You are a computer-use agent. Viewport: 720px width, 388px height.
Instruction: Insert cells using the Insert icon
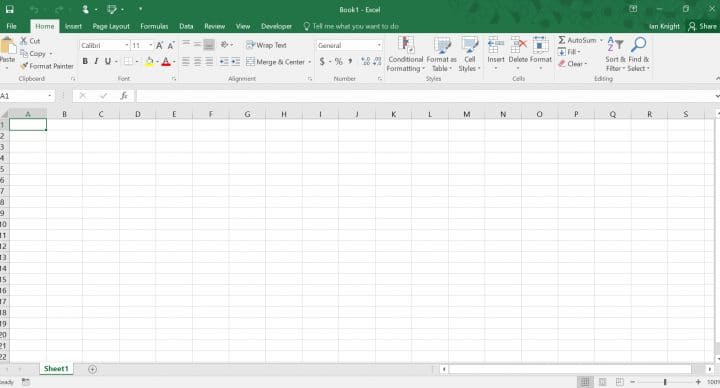pos(496,45)
